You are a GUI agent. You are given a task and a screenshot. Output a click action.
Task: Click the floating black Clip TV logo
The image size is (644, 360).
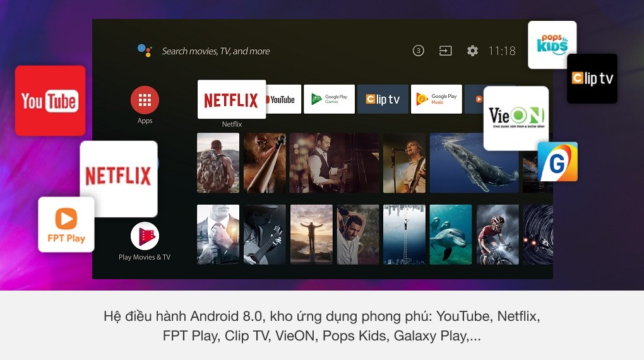click(x=592, y=78)
